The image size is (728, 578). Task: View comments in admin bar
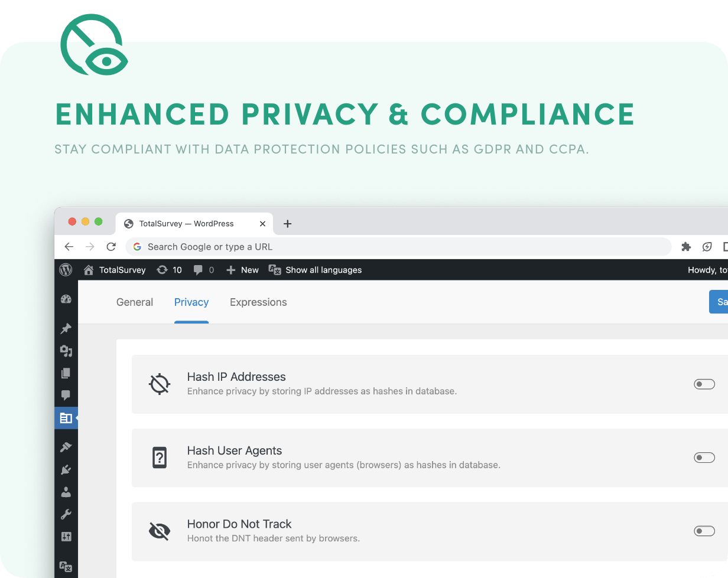[204, 270]
